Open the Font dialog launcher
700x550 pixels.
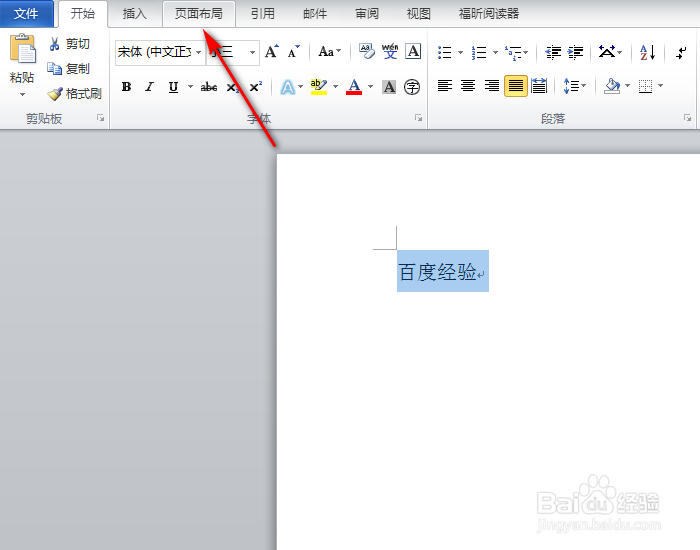point(418,118)
